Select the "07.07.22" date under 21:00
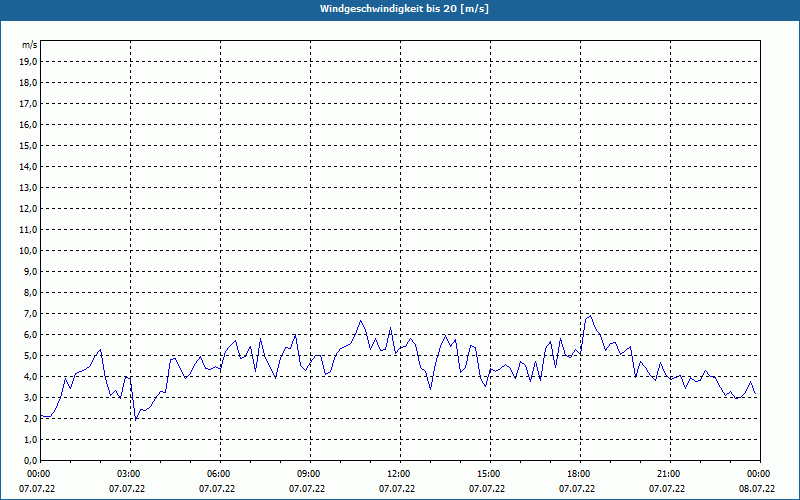800x500 pixels. click(x=667, y=489)
